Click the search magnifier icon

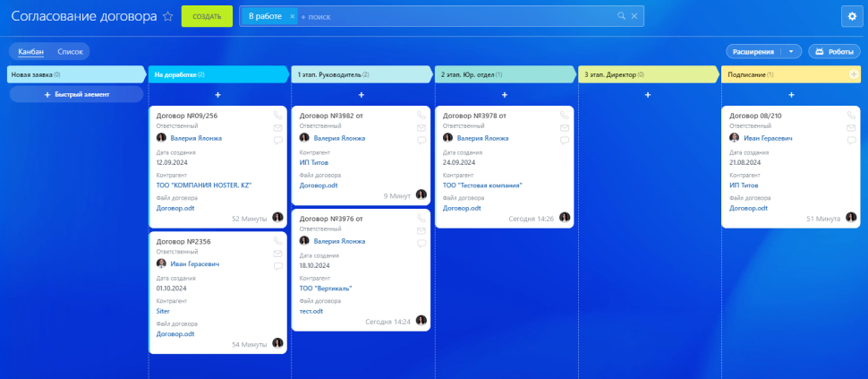tap(622, 16)
